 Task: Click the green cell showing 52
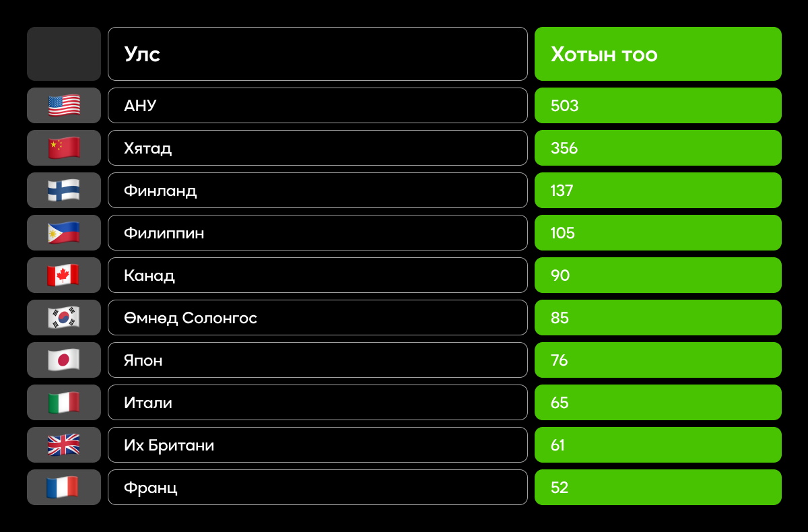(x=658, y=487)
